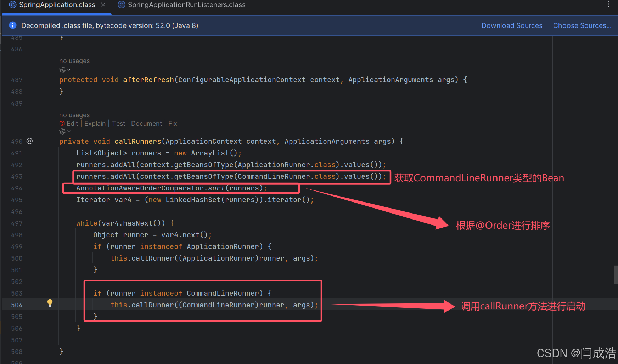Click the @ annotation gutter marker at line 490
The width and height of the screenshot is (618, 364).
pyautogui.click(x=29, y=141)
